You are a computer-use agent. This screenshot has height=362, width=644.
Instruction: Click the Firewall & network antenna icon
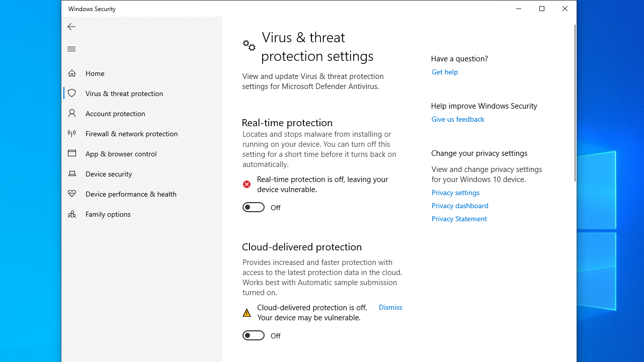point(72,133)
